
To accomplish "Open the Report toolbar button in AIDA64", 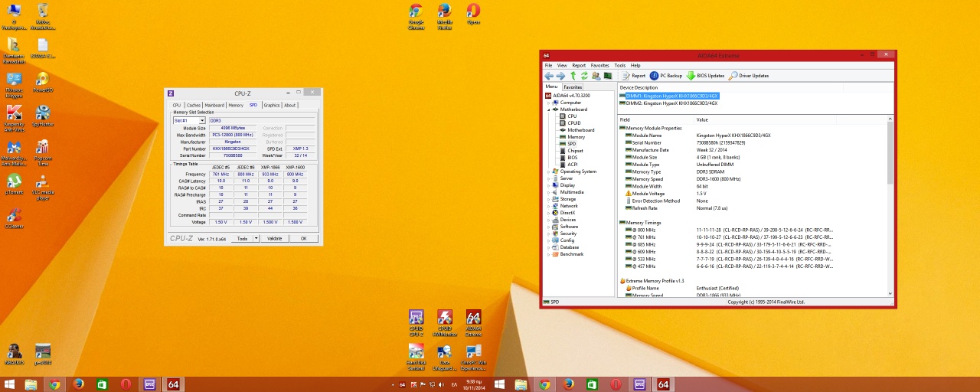I will click(635, 76).
